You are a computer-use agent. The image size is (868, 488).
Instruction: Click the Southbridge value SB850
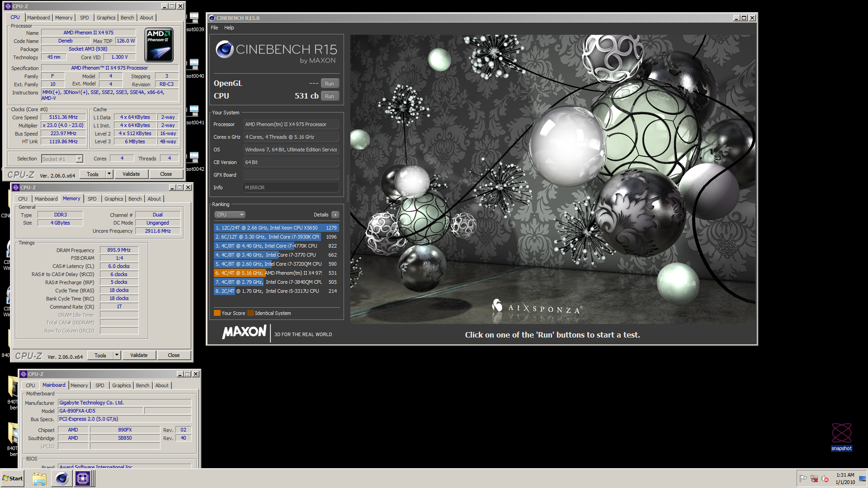click(x=125, y=438)
